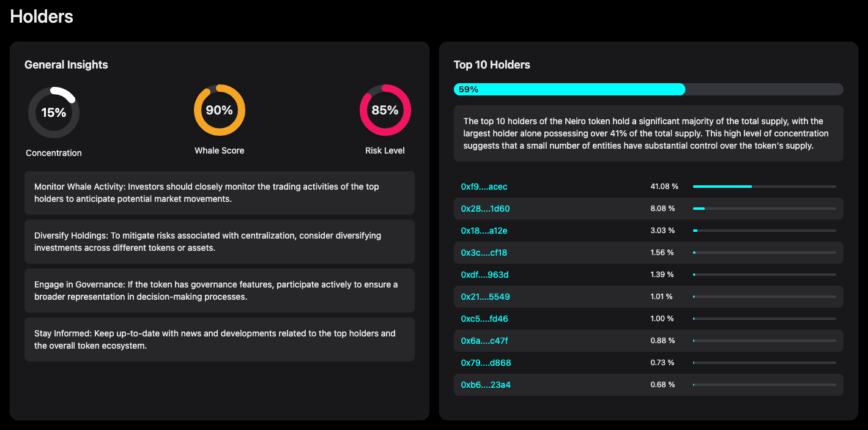Select the Neiro token summary text box
The width and height of the screenshot is (868, 430).
[x=648, y=133]
